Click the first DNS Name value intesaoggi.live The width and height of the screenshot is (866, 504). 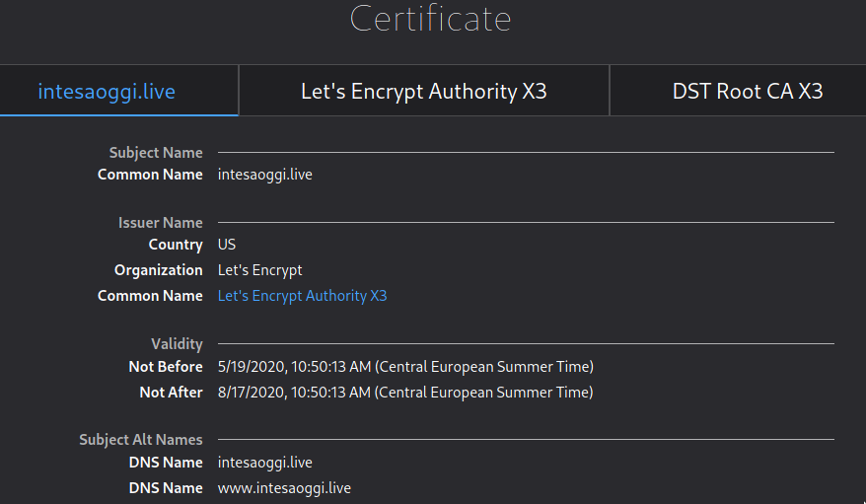pyautogui.click(x=265, y=463)
